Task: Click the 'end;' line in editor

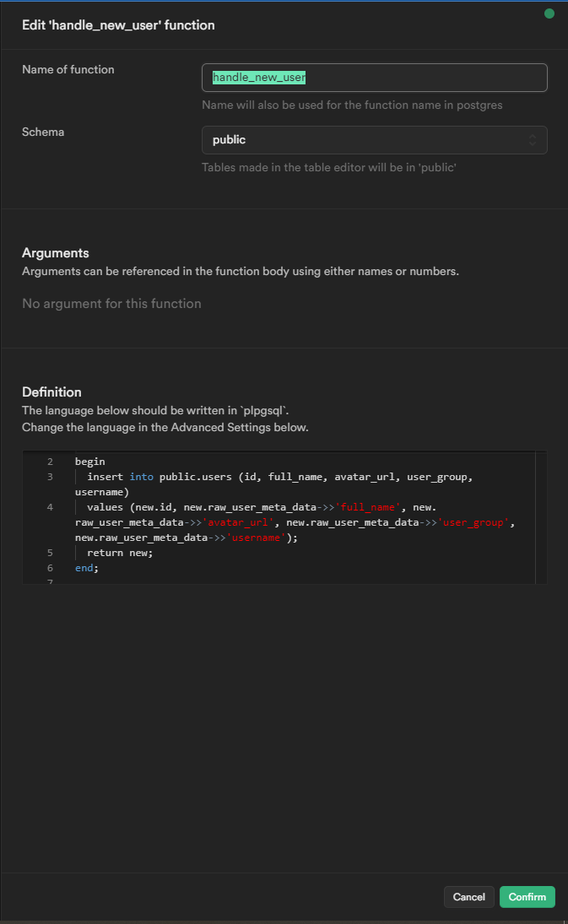Action: tap(86, 568)
